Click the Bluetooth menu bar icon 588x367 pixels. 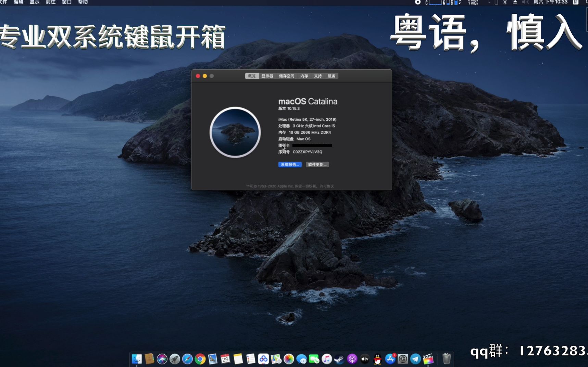click(x=505, y=2)
